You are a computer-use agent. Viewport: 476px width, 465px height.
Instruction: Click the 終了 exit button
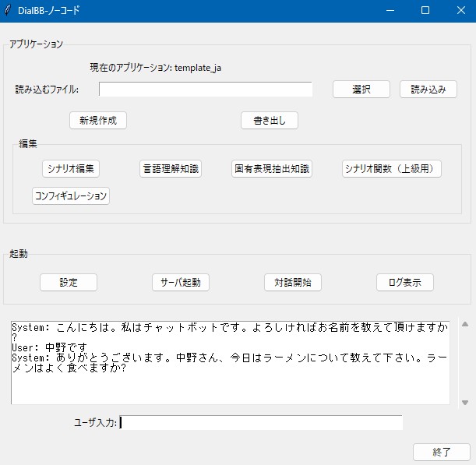point(441,452)
